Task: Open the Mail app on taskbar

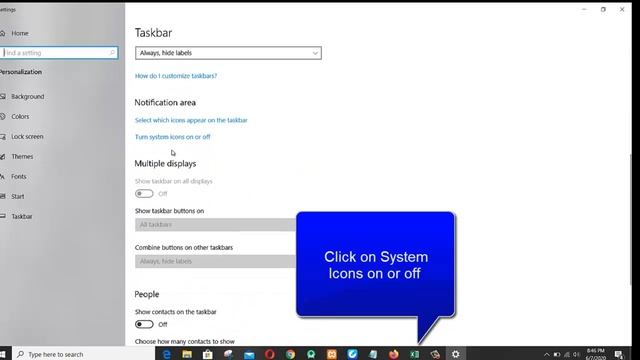Action: coord(249,354)
